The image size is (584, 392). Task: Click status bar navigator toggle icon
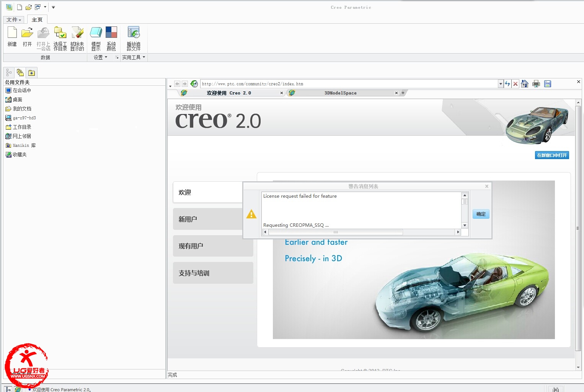[8, 389]
